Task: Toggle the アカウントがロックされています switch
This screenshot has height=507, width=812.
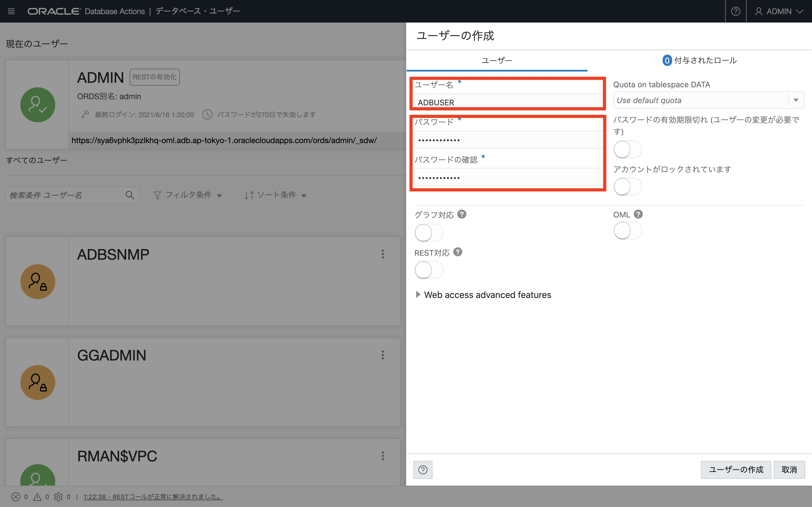Action: coord(627,186)
